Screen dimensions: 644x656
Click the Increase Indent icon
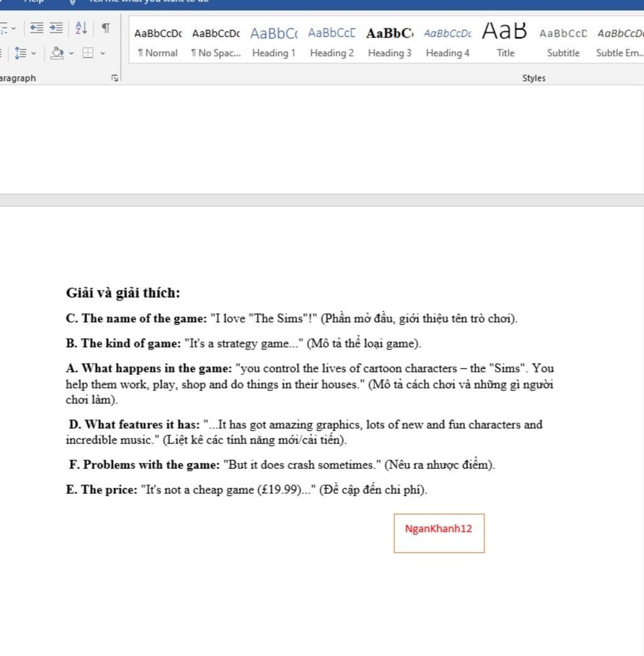[56, 28]
